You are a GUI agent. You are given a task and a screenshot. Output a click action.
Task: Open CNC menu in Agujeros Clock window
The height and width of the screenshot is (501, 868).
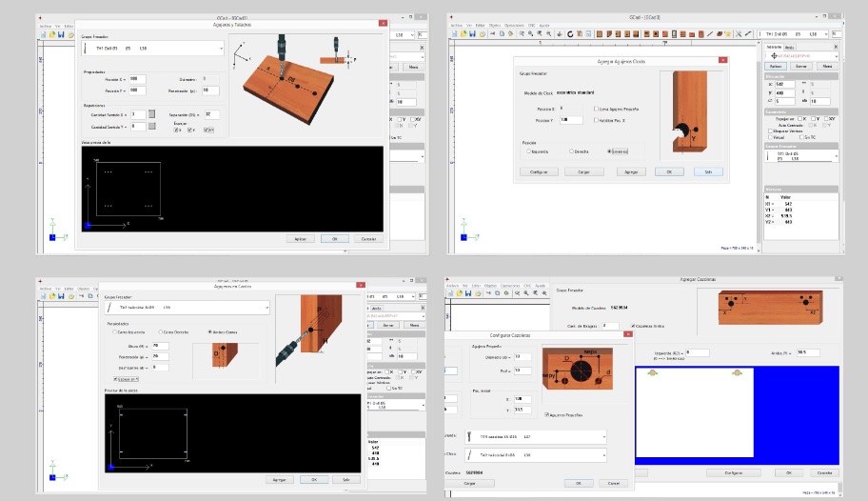click(531, 26)
